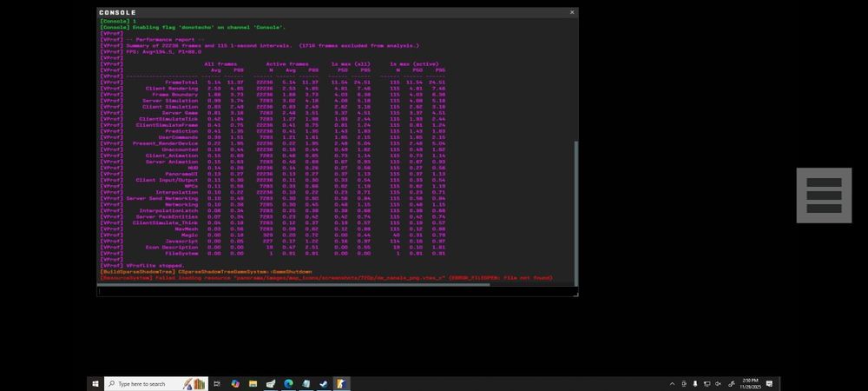Select the 'UserCommands' row label
Screen dimensions: 868x391
pyautogui.click(x=178, y=136)
